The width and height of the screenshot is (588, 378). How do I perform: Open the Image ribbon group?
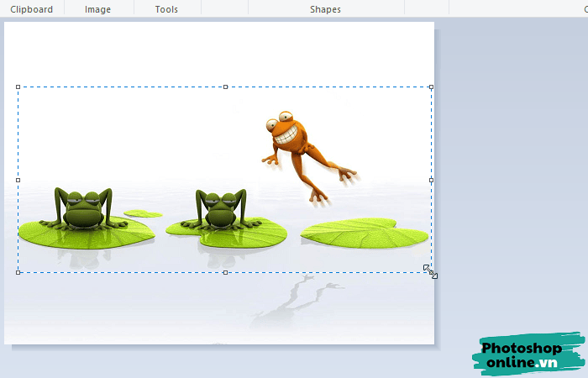click(99, 9)
